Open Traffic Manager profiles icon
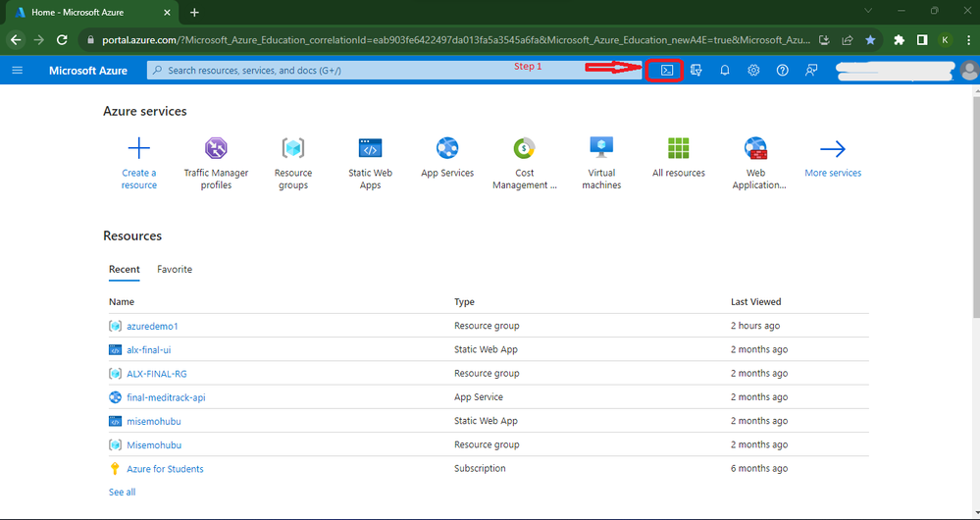980x520 pixels. tap(216, 148)
